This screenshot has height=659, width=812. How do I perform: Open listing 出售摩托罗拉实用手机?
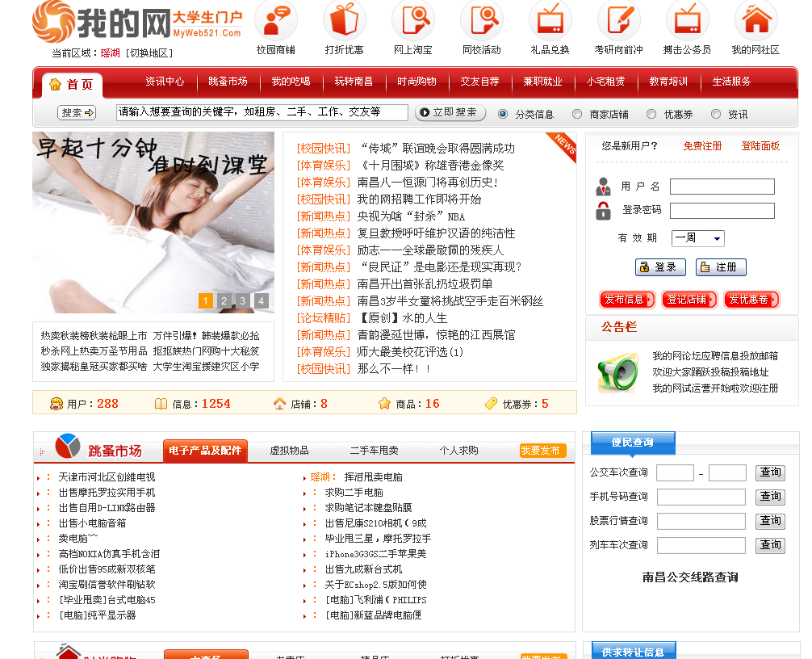tap(107, 492)
